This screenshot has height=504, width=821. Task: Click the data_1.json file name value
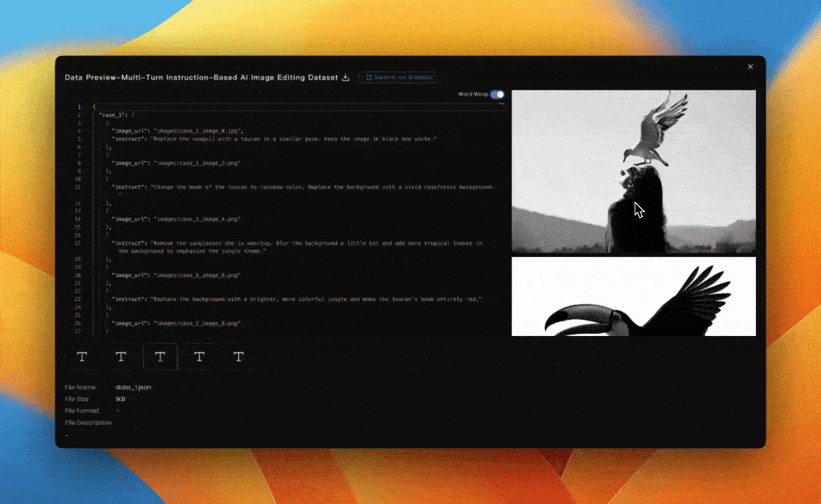tap(133, 386)
